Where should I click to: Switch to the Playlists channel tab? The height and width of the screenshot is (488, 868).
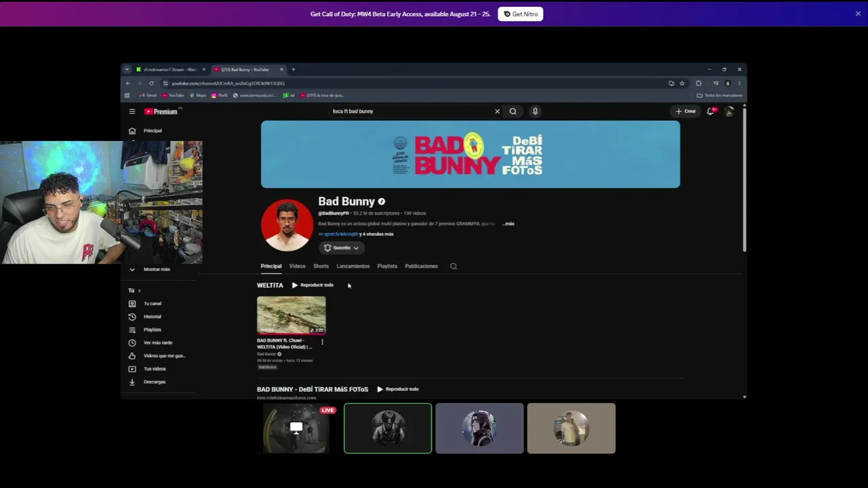point(387,266)
